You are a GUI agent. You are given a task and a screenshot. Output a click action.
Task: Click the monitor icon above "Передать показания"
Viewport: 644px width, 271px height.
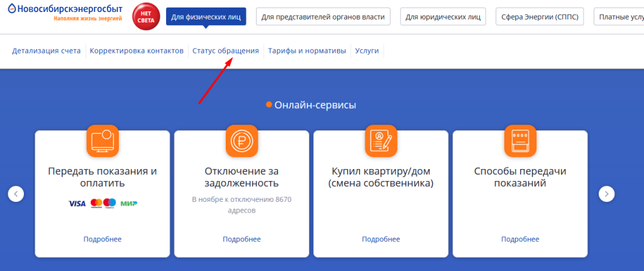pos(102,141)
